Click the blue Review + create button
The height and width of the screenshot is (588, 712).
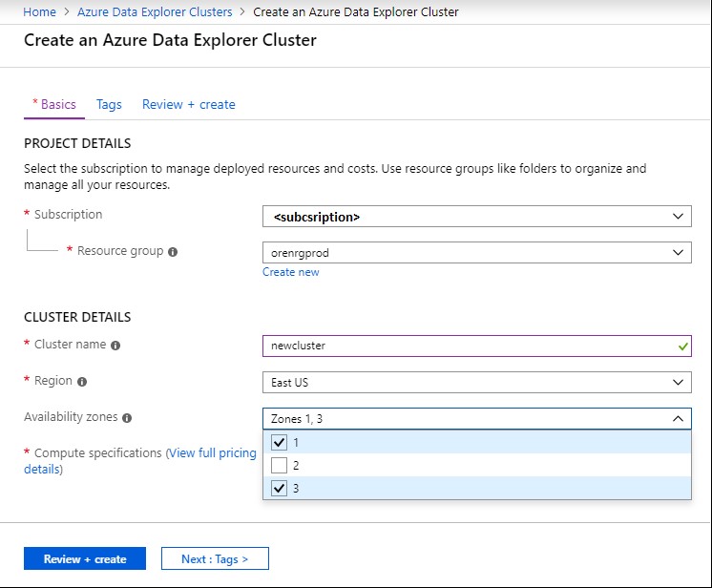(85, 559)
